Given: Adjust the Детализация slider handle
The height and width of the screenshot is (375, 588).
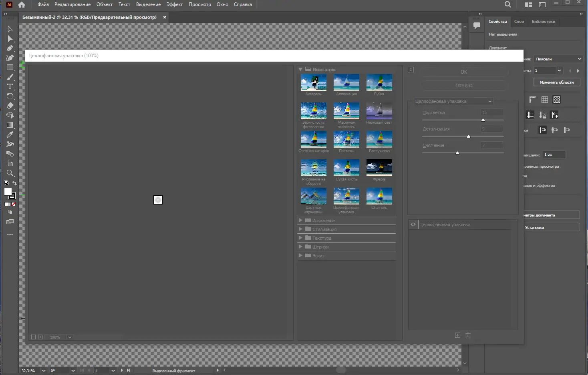Looking at the screenshot, I should [x=469, y=136].
